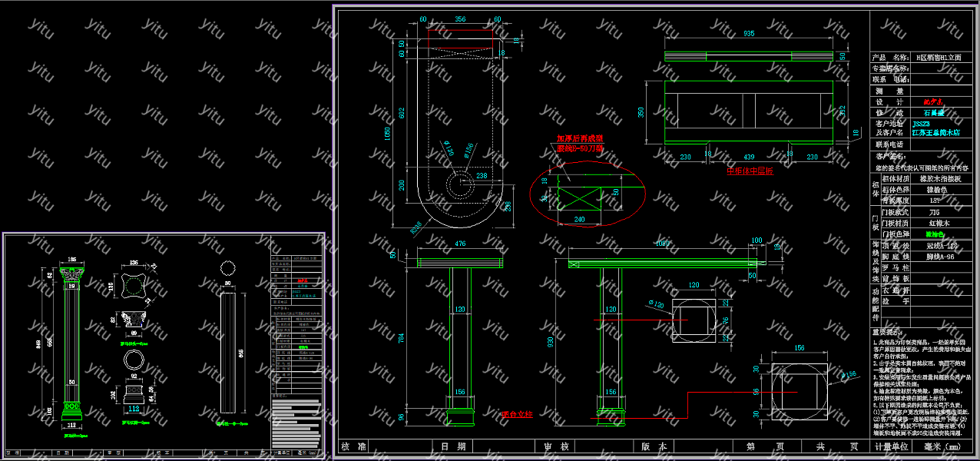Select the JSSZ3 customer address text

921,123
